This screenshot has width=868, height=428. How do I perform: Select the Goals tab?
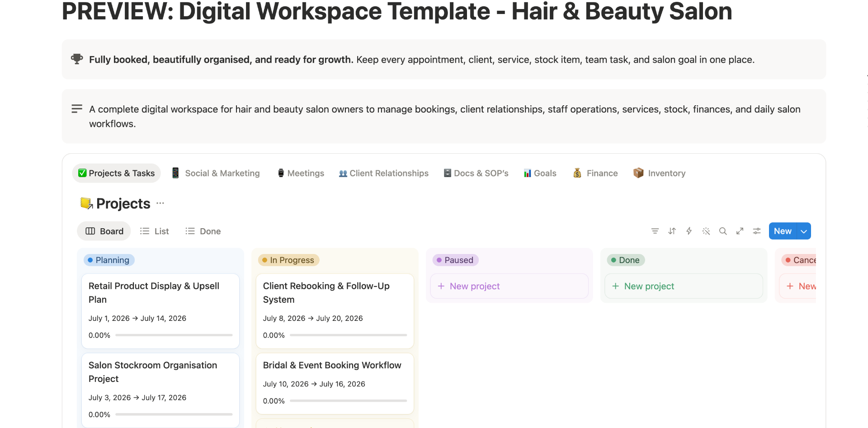click(x=540, y=173)
